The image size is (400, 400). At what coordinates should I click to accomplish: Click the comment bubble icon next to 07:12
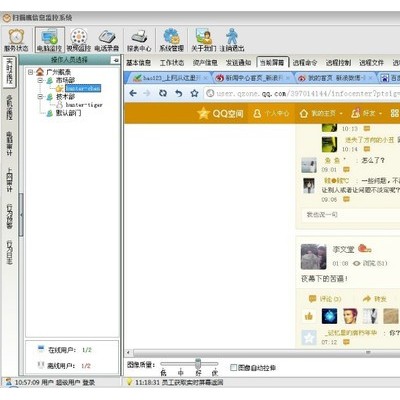(346, 342)
